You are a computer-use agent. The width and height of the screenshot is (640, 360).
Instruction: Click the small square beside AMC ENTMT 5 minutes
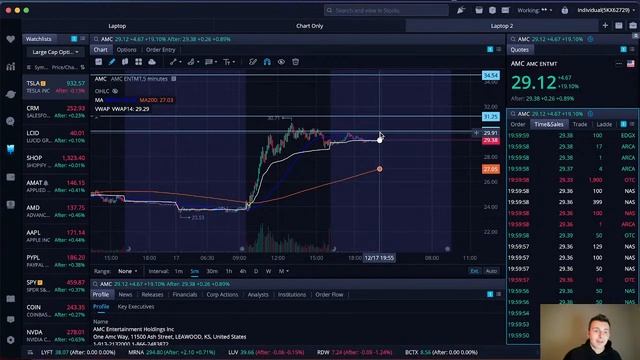pos(173,79)
